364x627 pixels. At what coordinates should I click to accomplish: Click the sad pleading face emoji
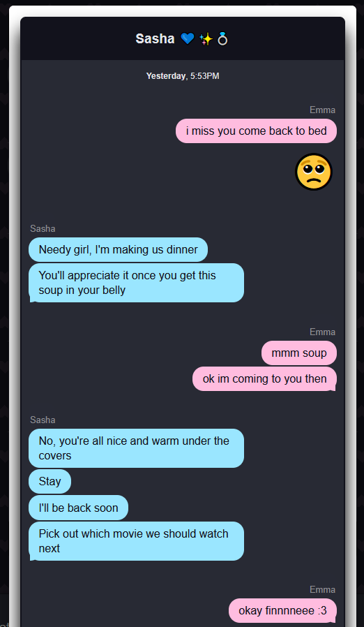314,172
